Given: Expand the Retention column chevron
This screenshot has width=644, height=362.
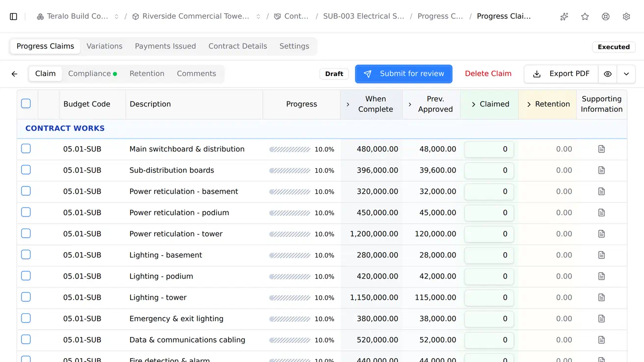Looking at the screenshot, I should [529, 104].
